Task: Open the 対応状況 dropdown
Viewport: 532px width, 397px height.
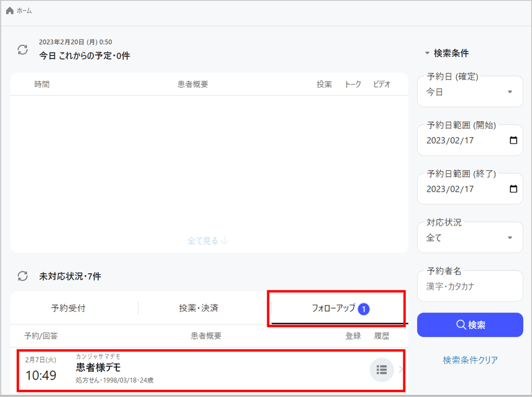Action: tap(470, 238)
